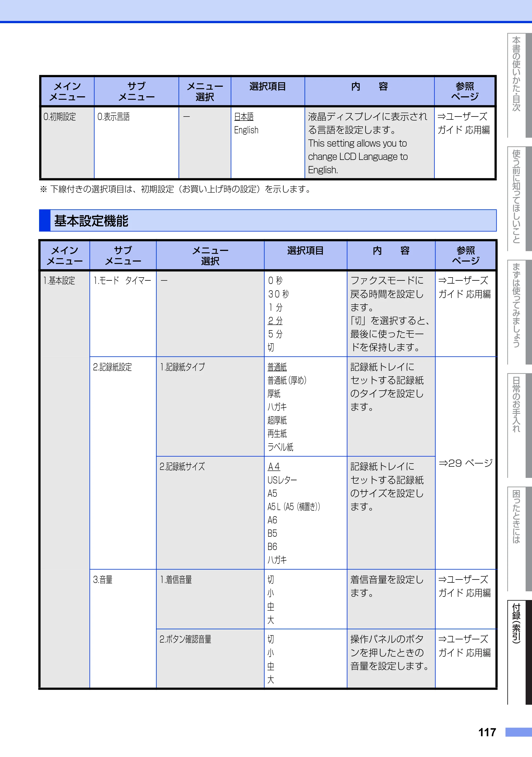Open the 付録(索引) side tab
The height and width of the screenshot is (757, 532).
coord(519,652)
